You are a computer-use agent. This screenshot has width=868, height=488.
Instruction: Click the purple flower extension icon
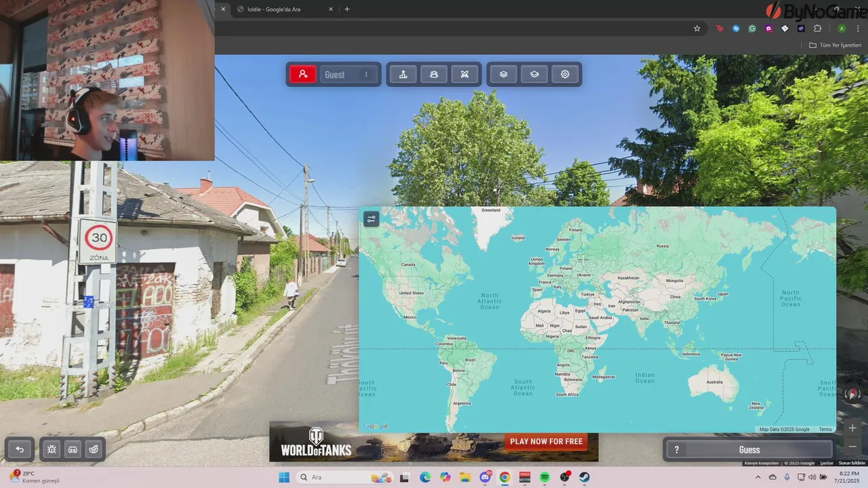coord(768,28)
